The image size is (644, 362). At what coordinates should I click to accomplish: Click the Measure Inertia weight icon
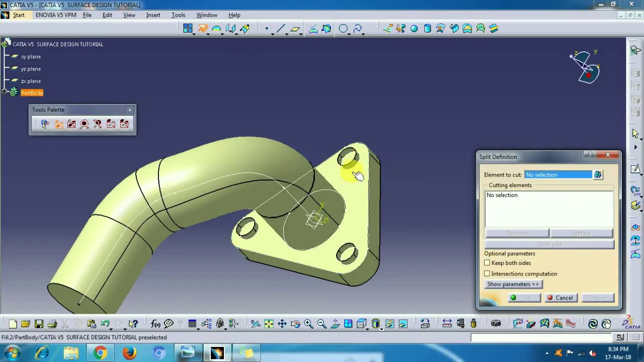pyautogui.click(x=473, y=324)
